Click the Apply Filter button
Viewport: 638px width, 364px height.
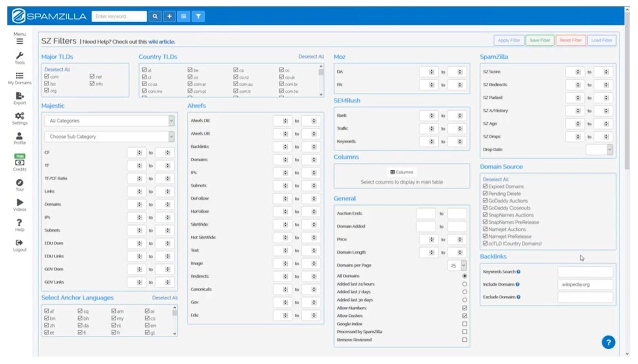point(509,40)
